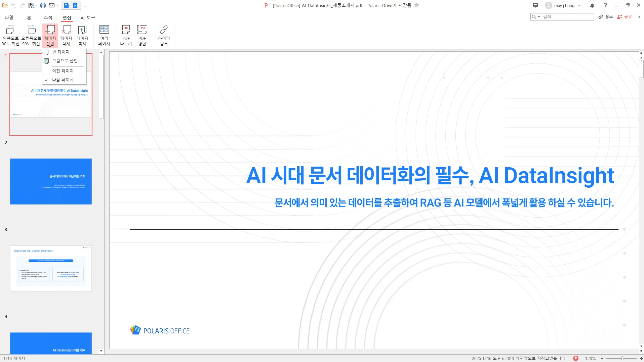Open the multiple pages view
The width and height of the screenshot is (644, 362).
pyautogui.click(x=104, y=35)
